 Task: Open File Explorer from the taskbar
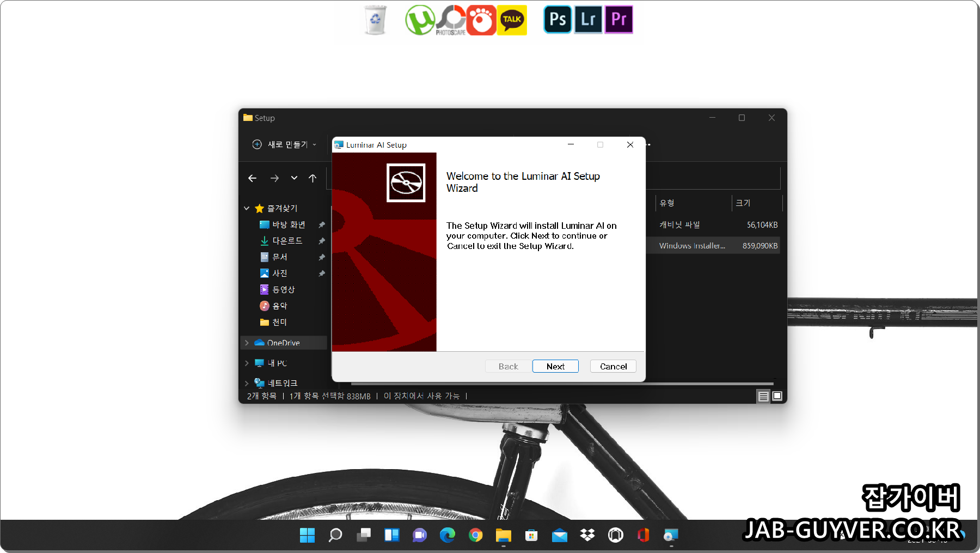[504, 536]
